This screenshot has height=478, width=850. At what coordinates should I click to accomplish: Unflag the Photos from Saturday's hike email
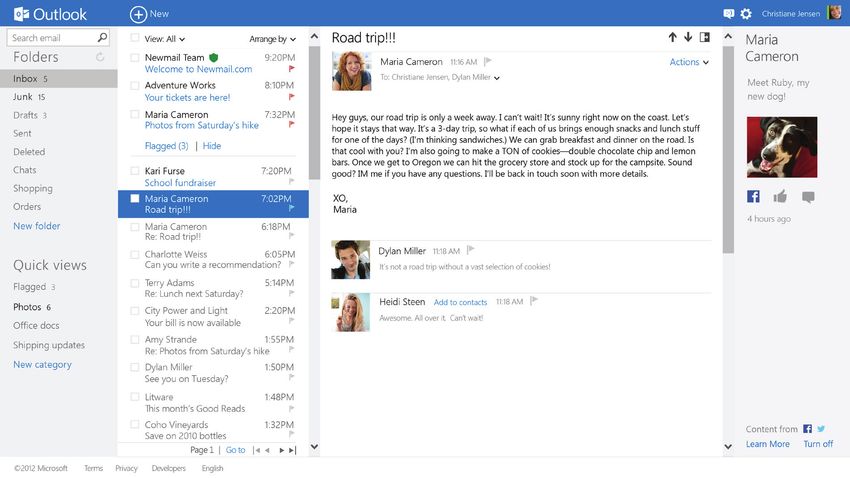pyautogui.click(x=292, y=125)
